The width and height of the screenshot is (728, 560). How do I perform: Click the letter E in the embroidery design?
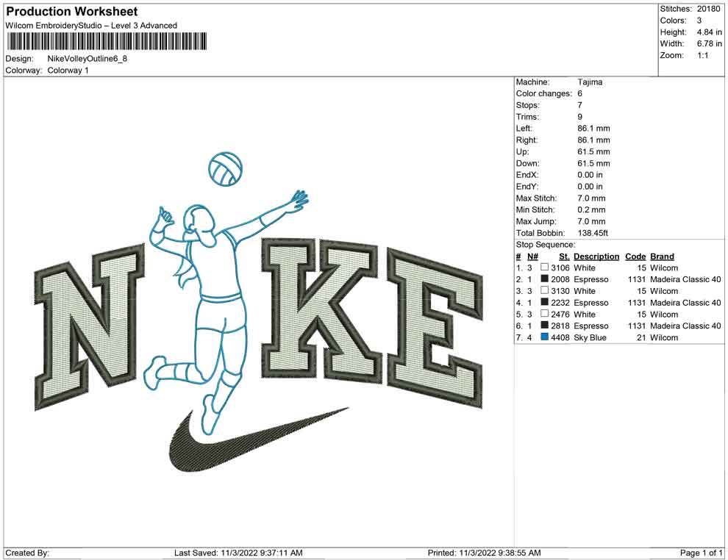[x=435, y=329]
